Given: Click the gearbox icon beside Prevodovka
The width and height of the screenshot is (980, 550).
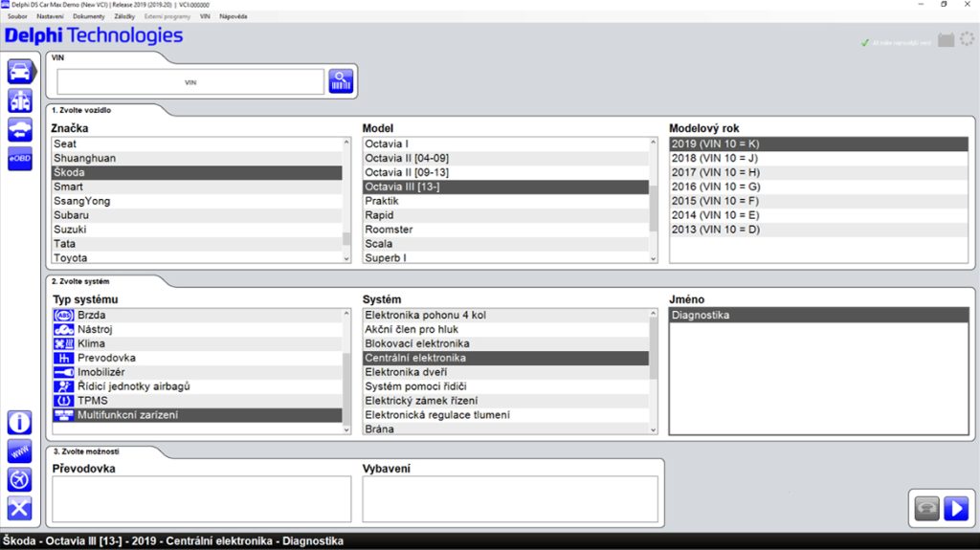Looking at the screenshot, I should (63, 358).
